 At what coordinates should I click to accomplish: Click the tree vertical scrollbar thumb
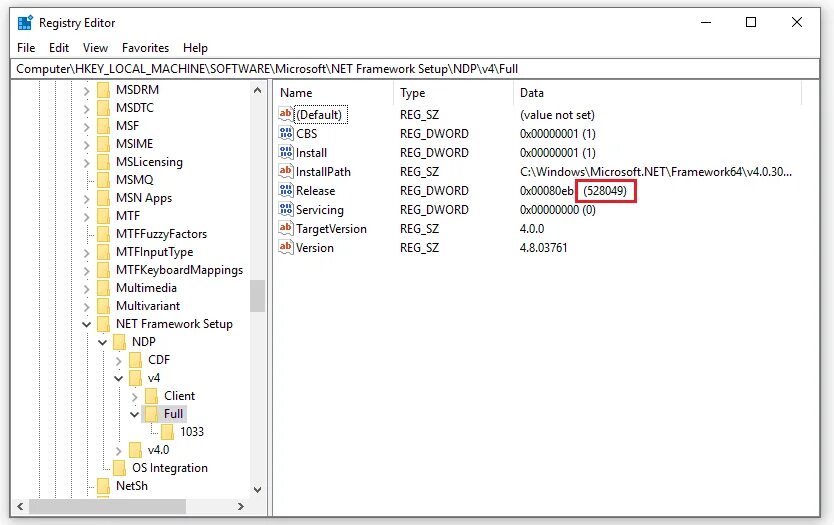coord(257,296)
